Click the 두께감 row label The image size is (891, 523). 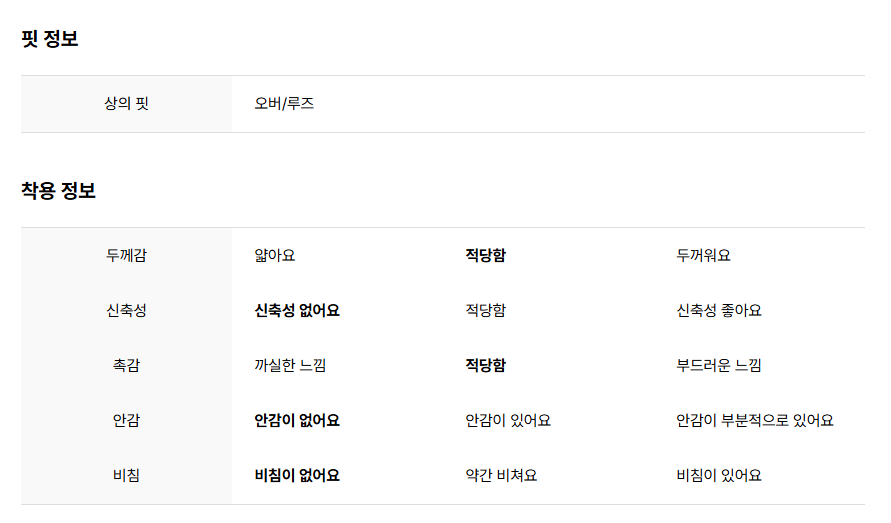coord(126,255)
